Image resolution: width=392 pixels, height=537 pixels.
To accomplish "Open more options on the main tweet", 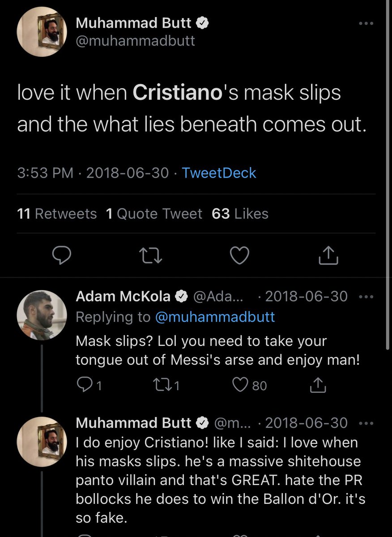I will pyautogui.click(x=366, y=23).
